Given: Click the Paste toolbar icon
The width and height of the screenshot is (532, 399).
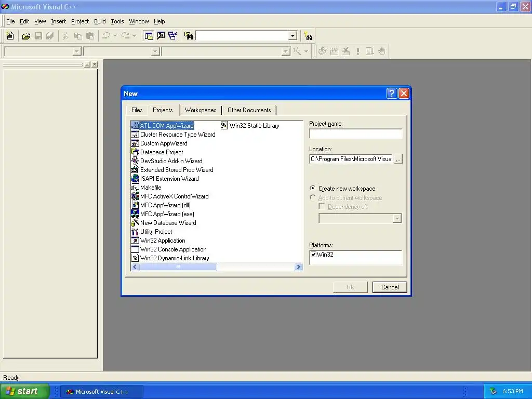Looking at the screenshot, I should [x=90, y=36].
